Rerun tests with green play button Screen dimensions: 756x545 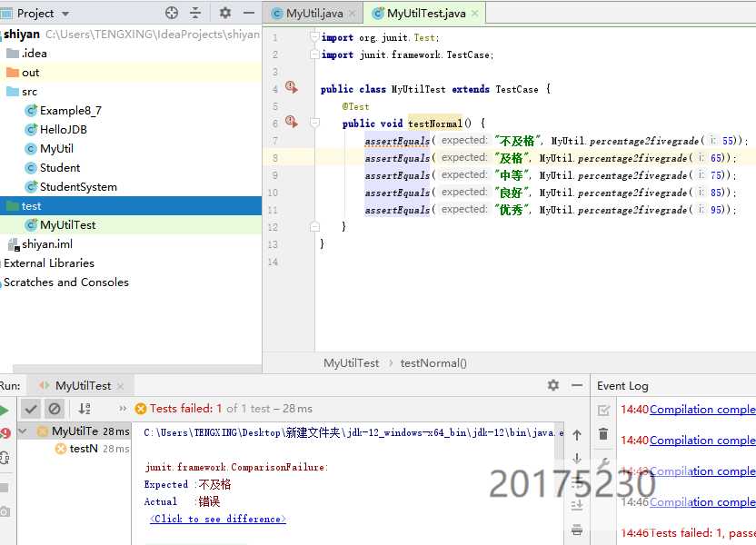(5, 410)
